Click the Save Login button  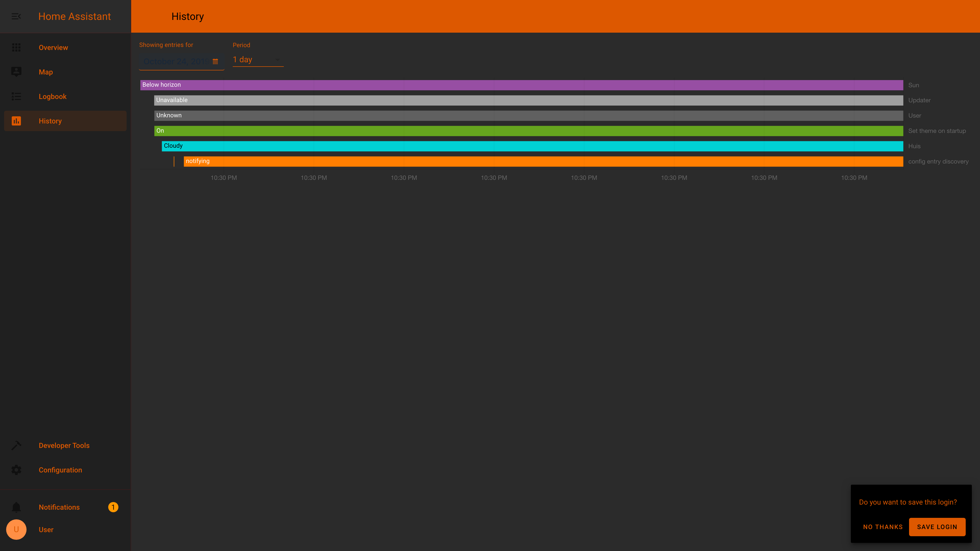[937, 527]
